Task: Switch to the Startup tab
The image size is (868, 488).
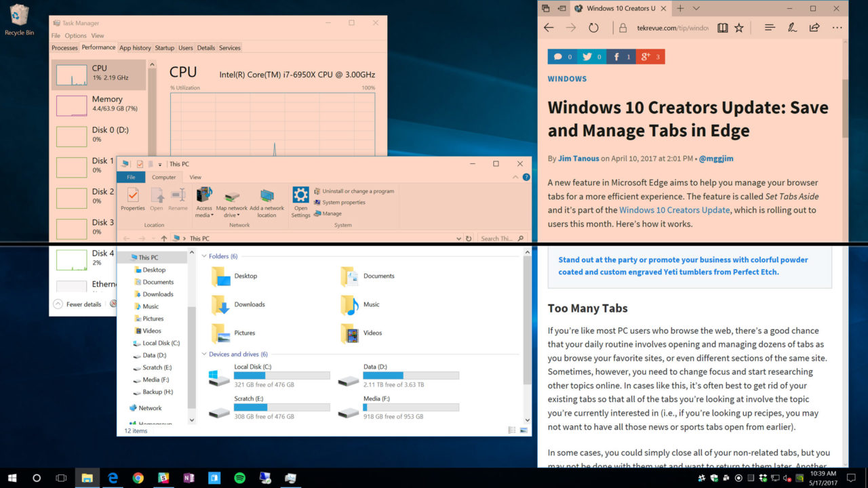Action: click(165, 48)
